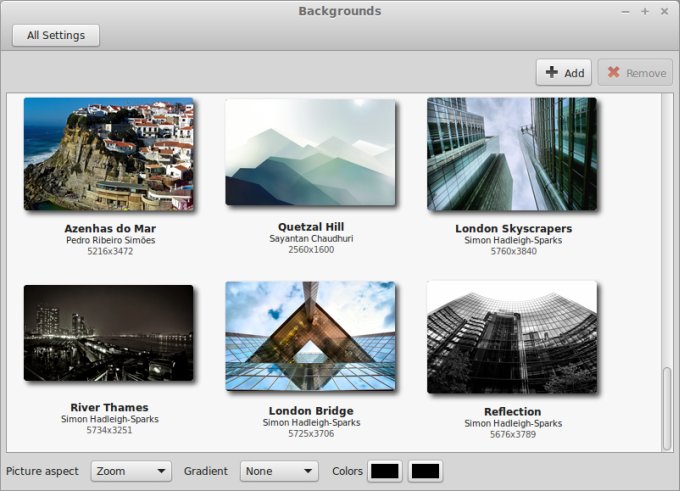Select the River Thames night wallpaper
Viewport: 680px width, 491px height.
108,333
